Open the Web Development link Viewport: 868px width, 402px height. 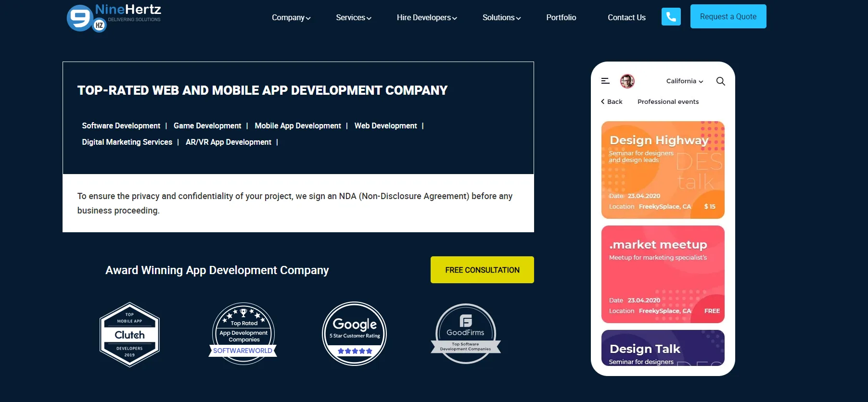pos(386,126)
